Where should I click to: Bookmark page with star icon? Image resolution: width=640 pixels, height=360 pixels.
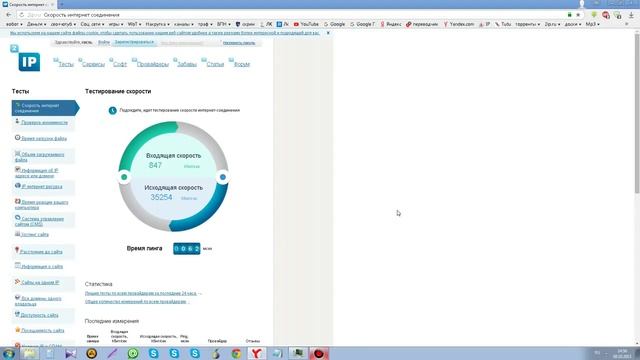click(x=578, y=15)
